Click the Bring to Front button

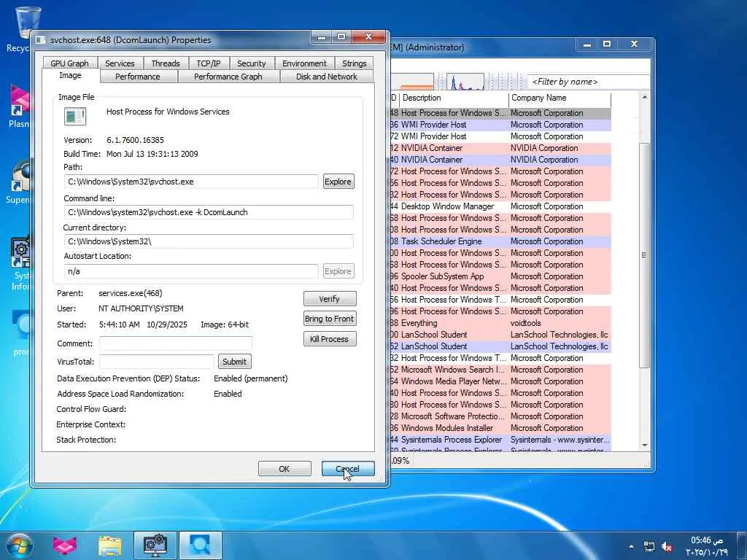tap(330, 319)
